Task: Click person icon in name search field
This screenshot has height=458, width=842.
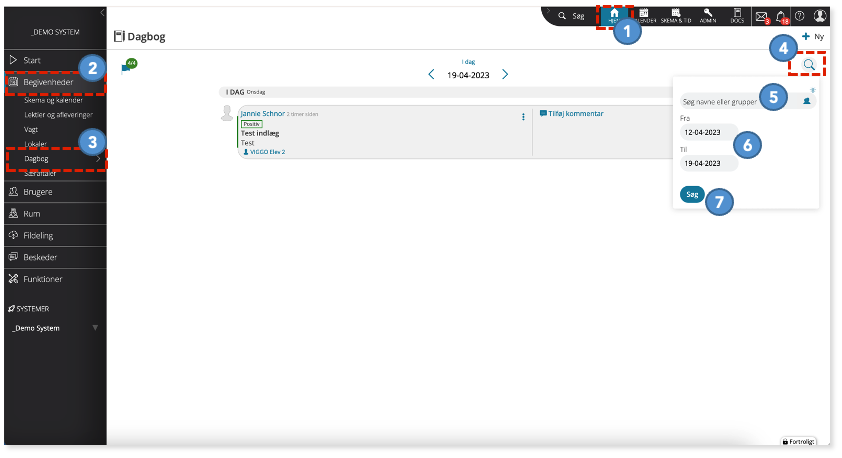Action: [807, 101]
